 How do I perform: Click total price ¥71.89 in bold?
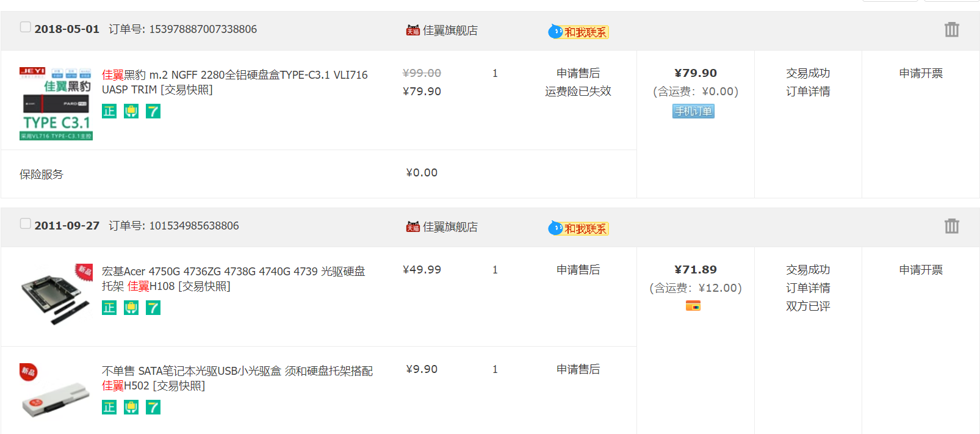tap(696, 270)
